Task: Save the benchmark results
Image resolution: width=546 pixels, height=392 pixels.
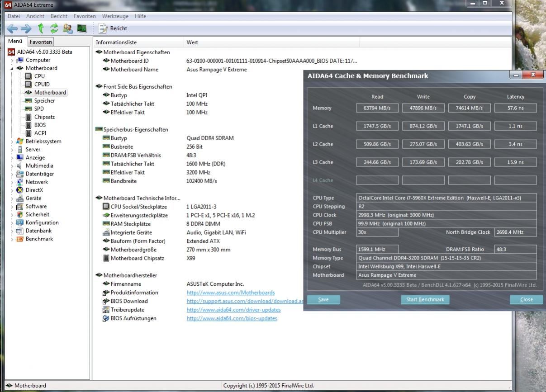Action: point(323,299)
